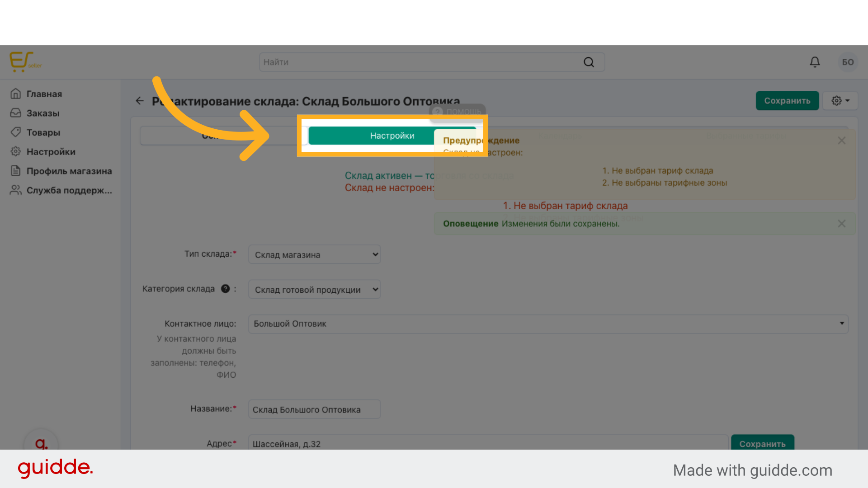Click the Название input field
The image size is (868, 488).
314,409
